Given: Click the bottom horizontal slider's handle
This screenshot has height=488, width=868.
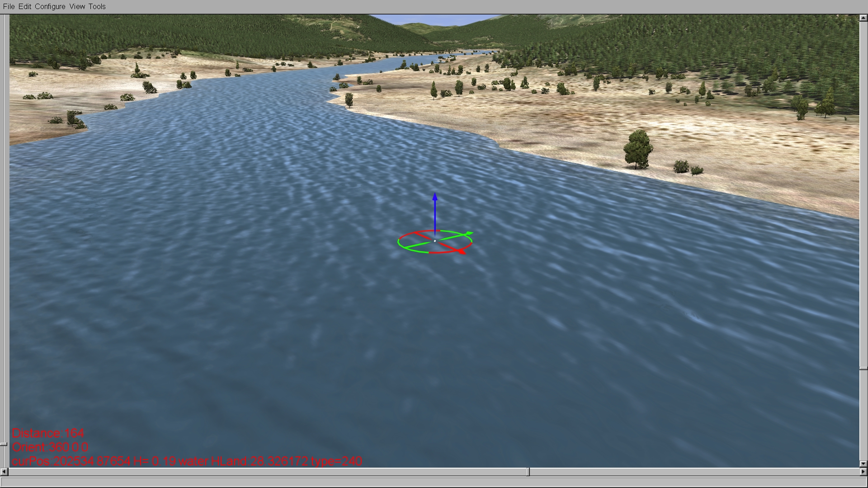Looking at the screenshot, I should point(528,472).
